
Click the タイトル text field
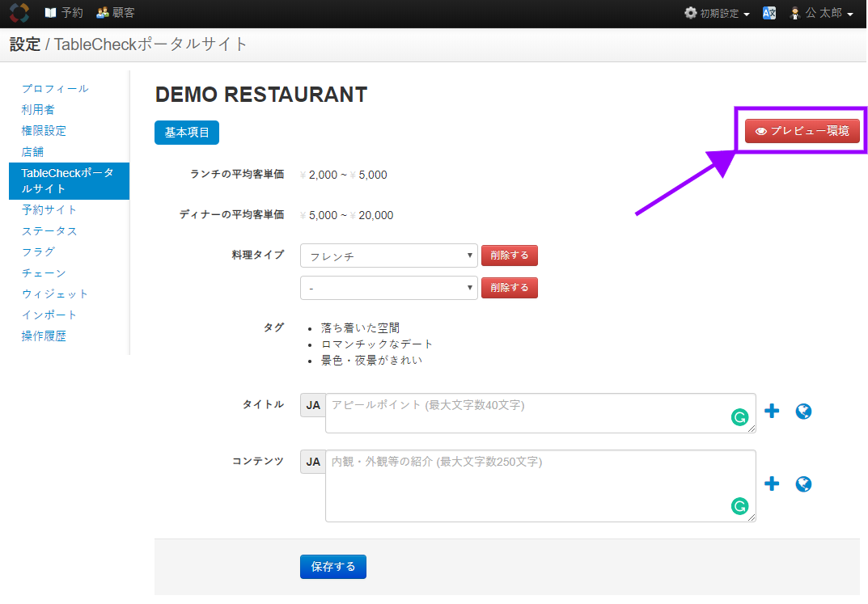540,413
